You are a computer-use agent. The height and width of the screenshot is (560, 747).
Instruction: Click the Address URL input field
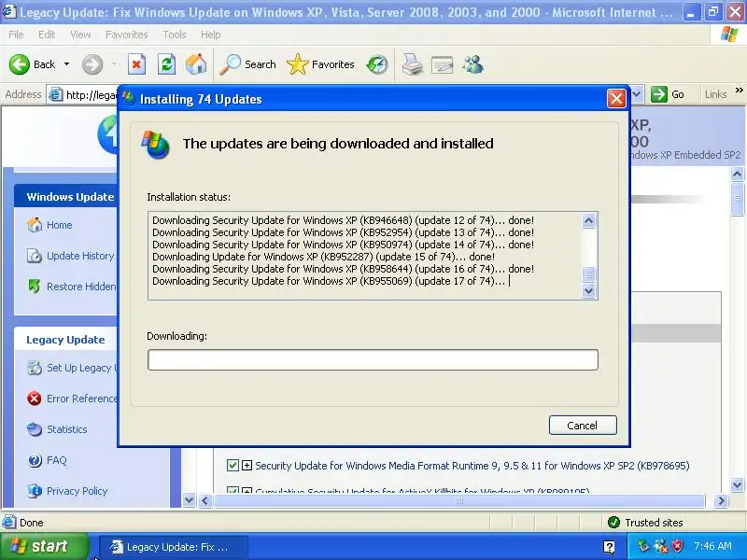pos(91,95)
